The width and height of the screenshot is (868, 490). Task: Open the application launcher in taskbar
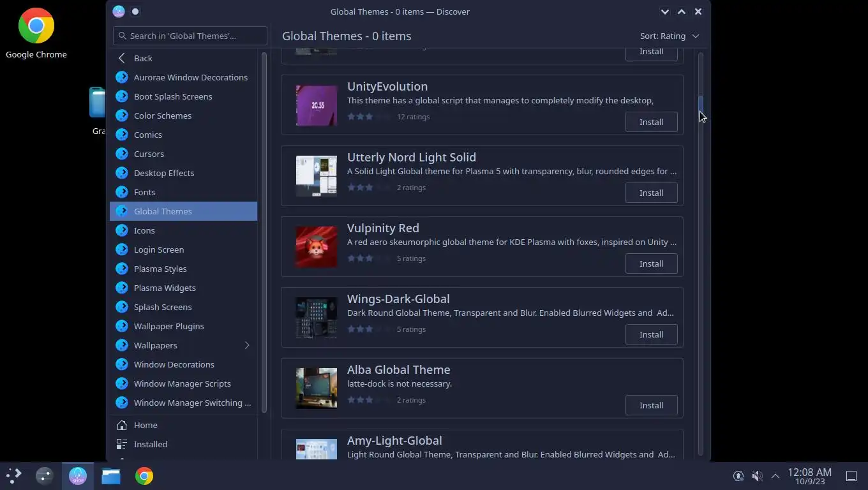pos(14,475)
